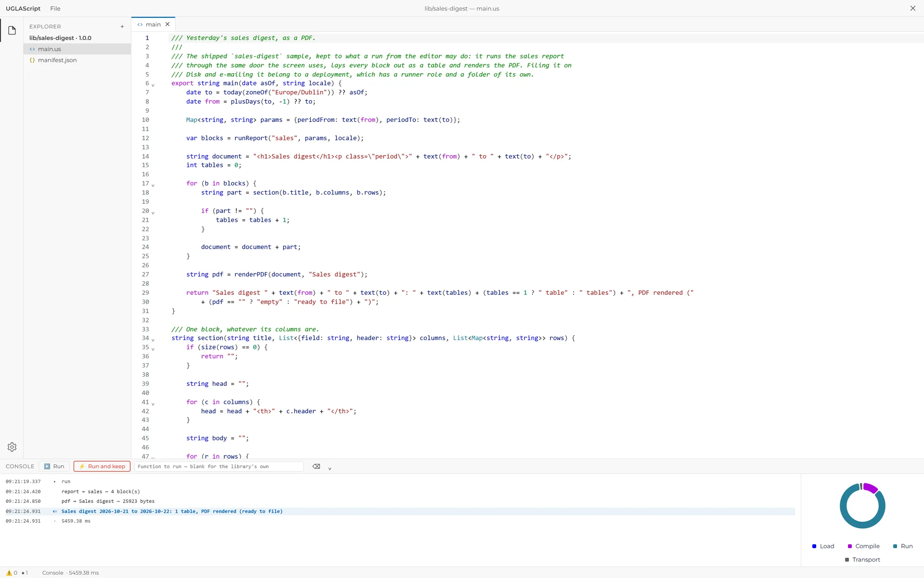Screen dimensions: 924x578
Task: Select the 'Sales digest 2026-10-21' result line
Action: pos(400,512)
